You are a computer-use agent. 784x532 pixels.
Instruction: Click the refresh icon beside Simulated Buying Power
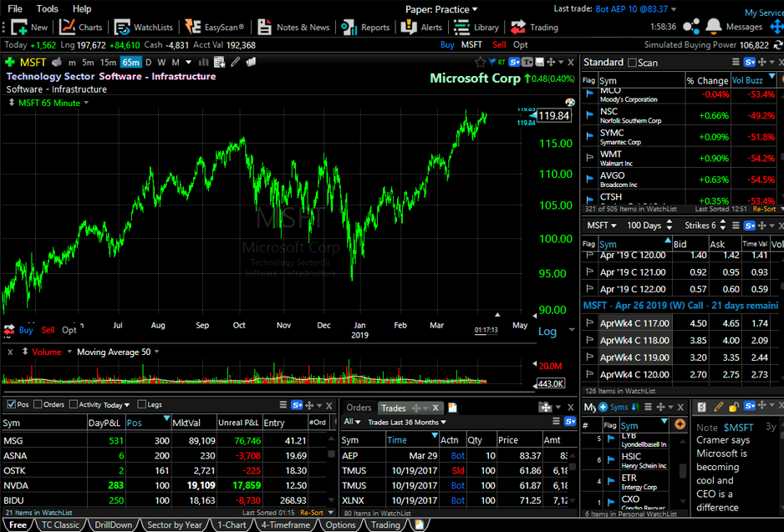pyautogui.click(x=778, y=45)
